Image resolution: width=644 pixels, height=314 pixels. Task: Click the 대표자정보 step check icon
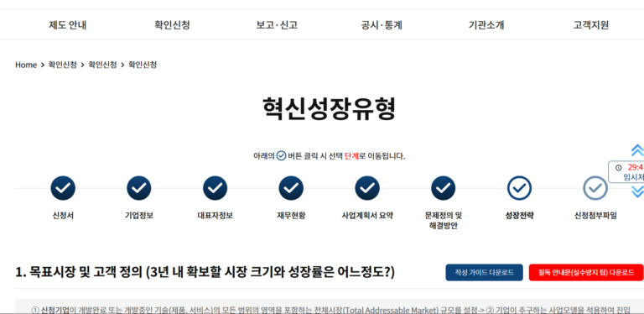tap(215, 188)
